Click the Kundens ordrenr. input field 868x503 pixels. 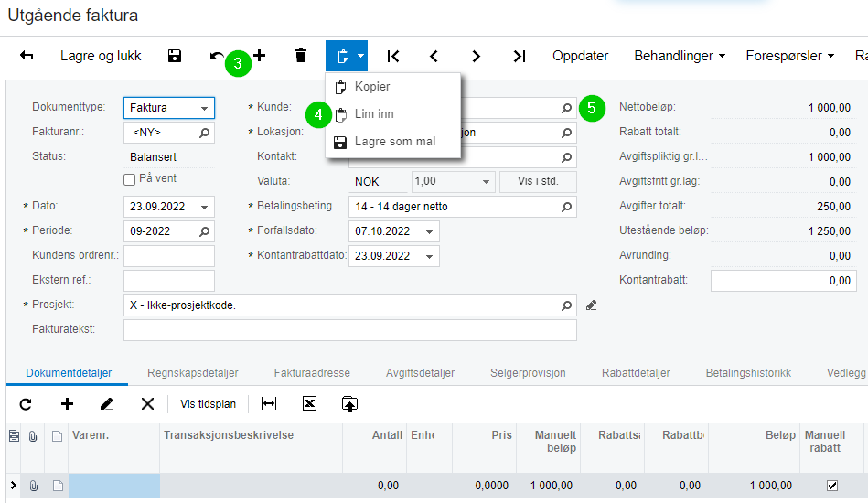click(x=169, y=256)
